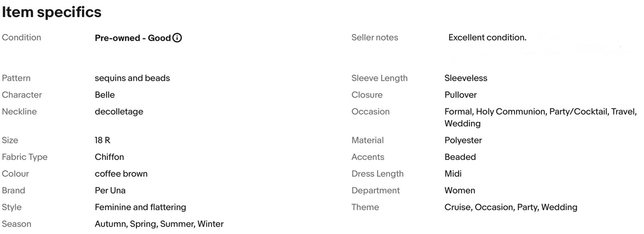Select the Feminine and flattering style value
This screenshot has width=644, height=234.
pos(140,207)
